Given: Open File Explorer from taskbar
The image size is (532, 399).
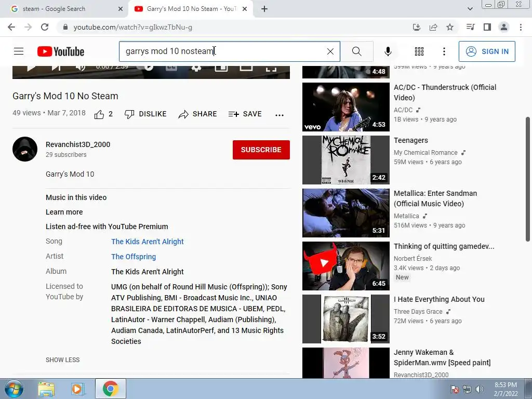Looking at the screenshot, I should [46, 389].
